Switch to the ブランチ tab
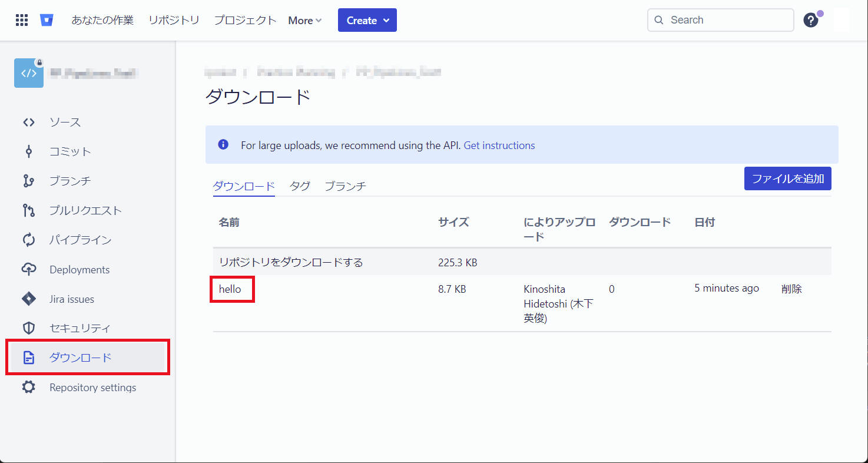Image resolution: width=868 pixels, height=463 pixels. [x=344, y=185]
